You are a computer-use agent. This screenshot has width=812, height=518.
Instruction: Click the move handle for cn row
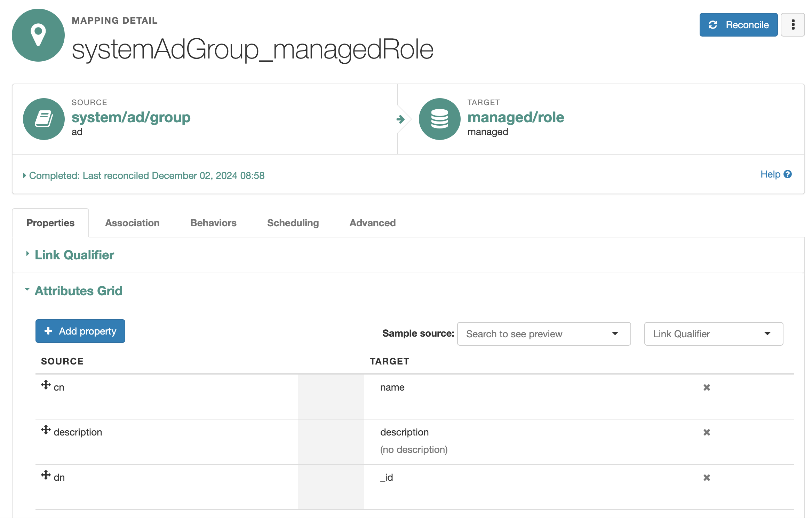click(x=46, y=385)
